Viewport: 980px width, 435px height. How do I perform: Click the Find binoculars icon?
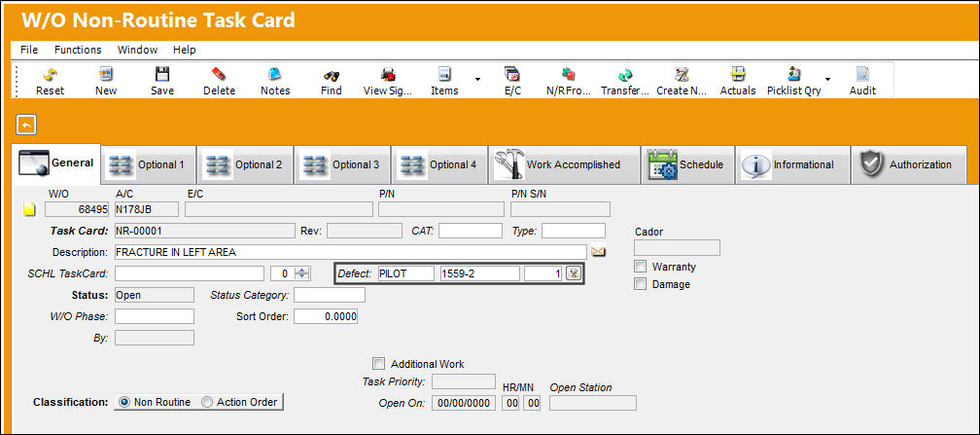tap(332, 75)
